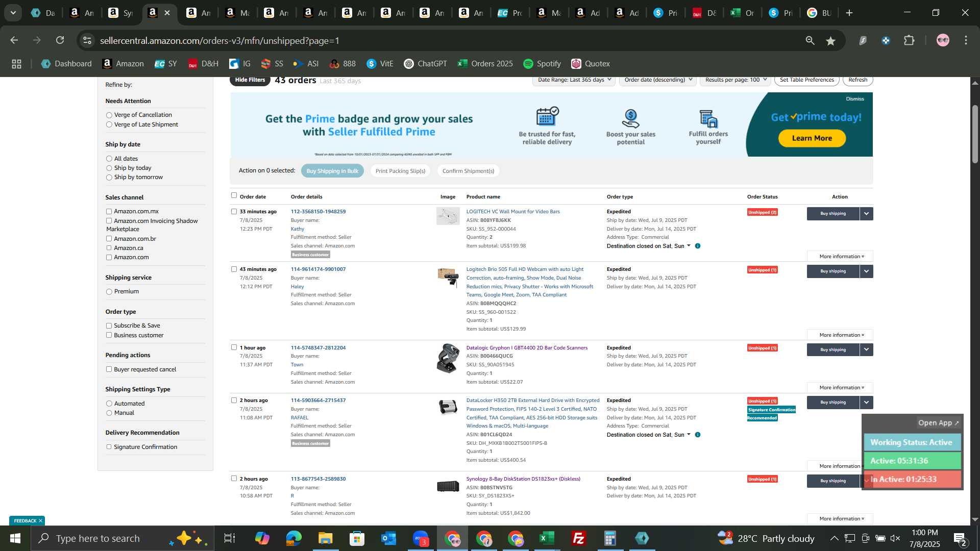This screenshot has height=551, width=980.
Task: Check the Amazon.com.mx sales channel
Action: [x=109, y=211]
